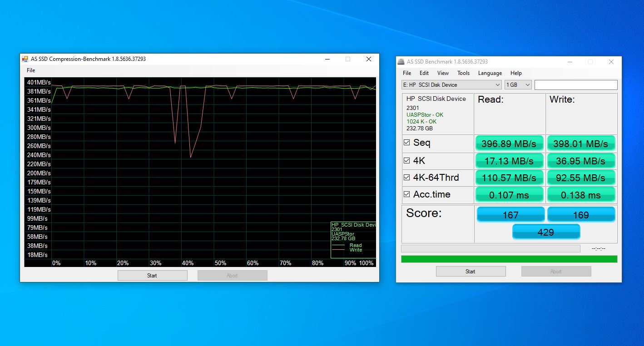This screenshot has height=346, width=644.
Task: Click the empty text field beside 1 GB
Action: [x=575, y=85]
